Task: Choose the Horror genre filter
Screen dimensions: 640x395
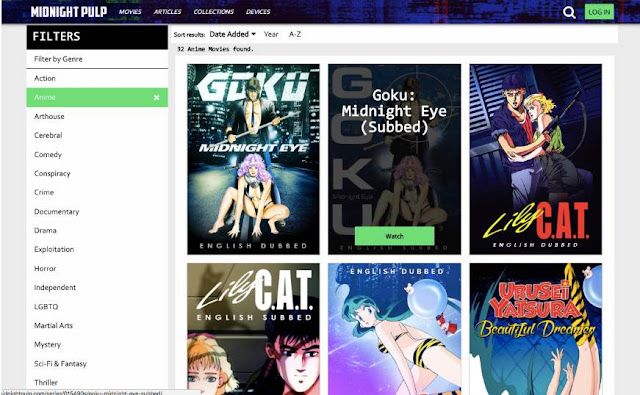Action: tap(97, 269)
